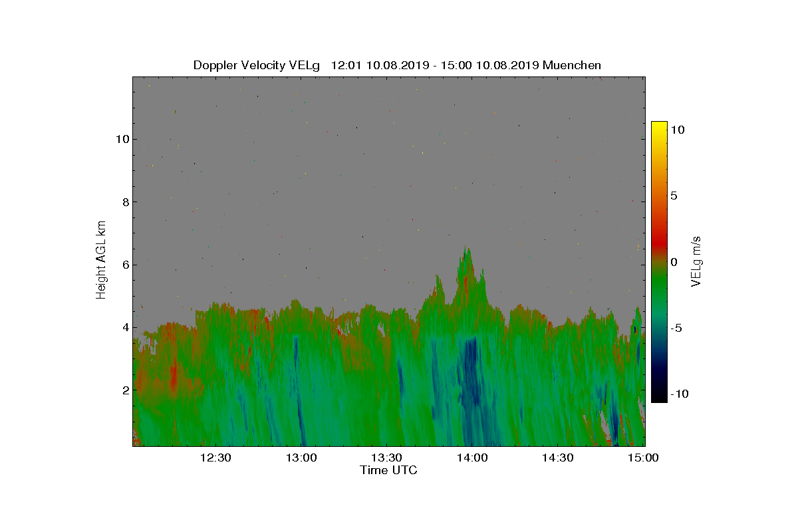Click the '12:30' time tick label
The width and height of the screenshot is (798, 532).
click(x=215, y=458)
